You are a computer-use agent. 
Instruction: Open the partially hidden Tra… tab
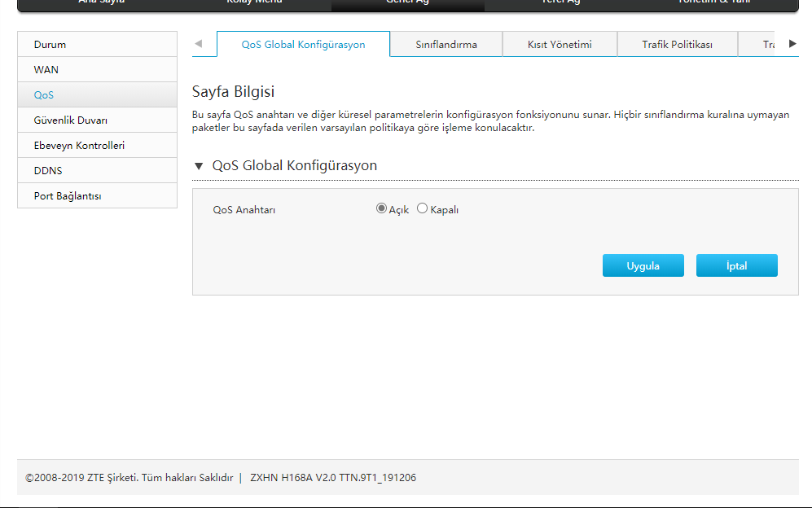point(757,45)
